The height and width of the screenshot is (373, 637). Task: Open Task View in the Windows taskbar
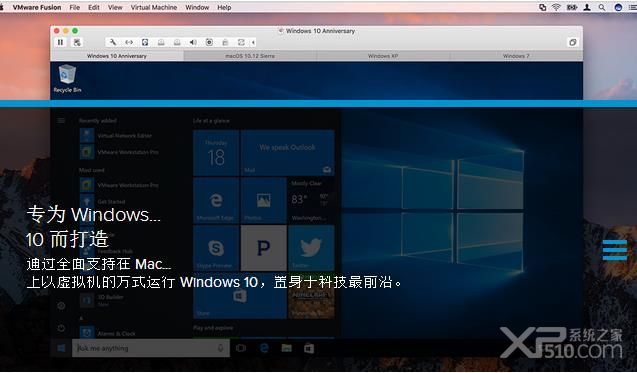point(241,348)
